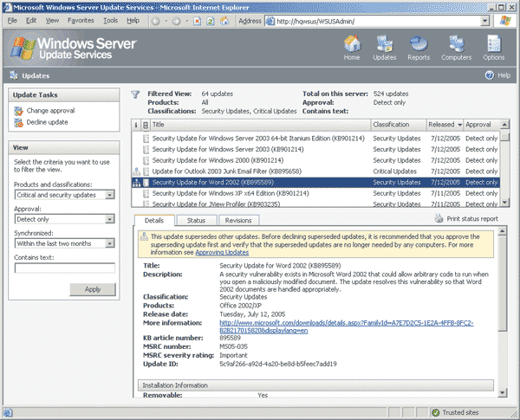
Task: Open the Computers toolbar icon
Action: pos(457,44)
